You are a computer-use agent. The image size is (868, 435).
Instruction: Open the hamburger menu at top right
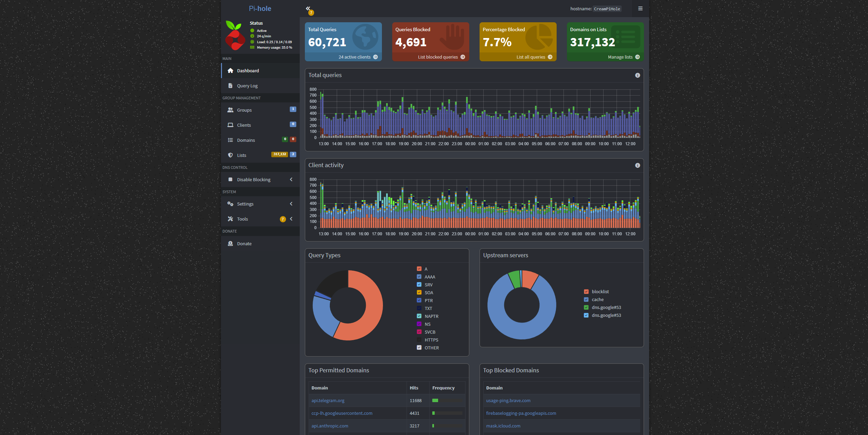point(640,9)
